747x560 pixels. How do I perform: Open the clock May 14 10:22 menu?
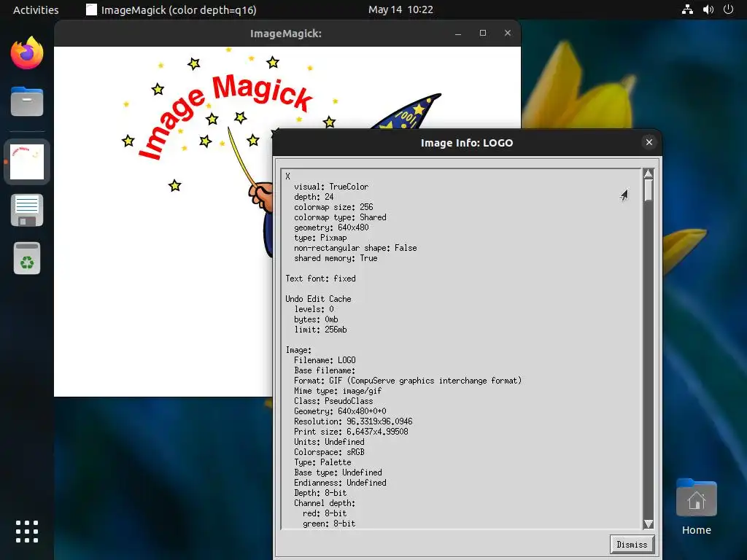(400, 9)
